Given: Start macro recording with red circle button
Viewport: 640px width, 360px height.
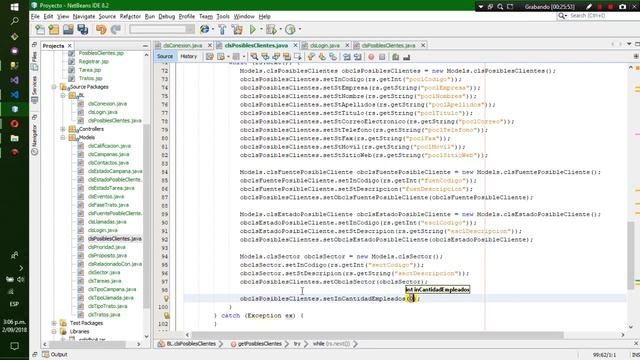Looking at the screenshot, I should pyautogui.click(x=371, y=57).
